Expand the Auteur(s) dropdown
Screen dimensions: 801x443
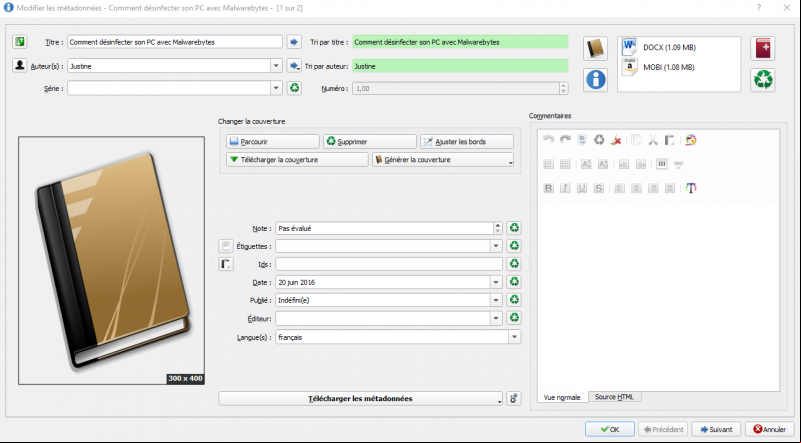point(276,65)
